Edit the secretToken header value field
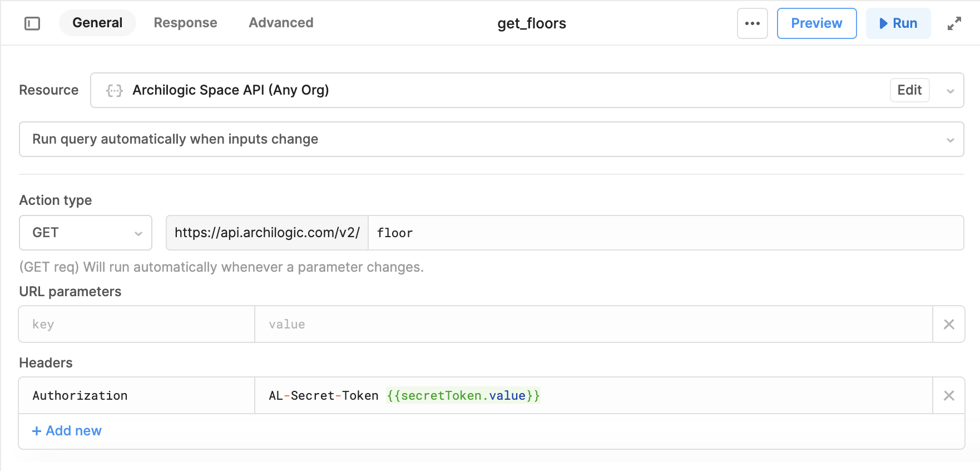 coord(593,395)
